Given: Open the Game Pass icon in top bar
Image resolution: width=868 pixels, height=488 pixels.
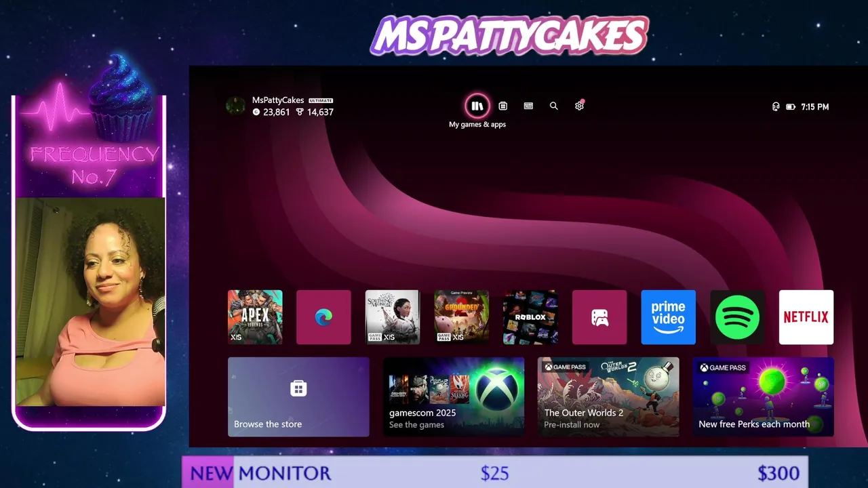Looking at the screenshot, I should tap(528, 106).
